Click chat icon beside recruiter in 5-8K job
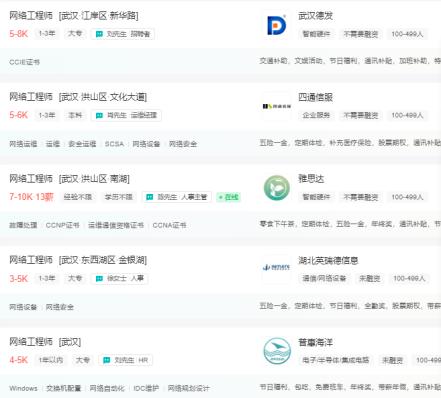This screenshot has width=441, height=398. pos(99,34)
